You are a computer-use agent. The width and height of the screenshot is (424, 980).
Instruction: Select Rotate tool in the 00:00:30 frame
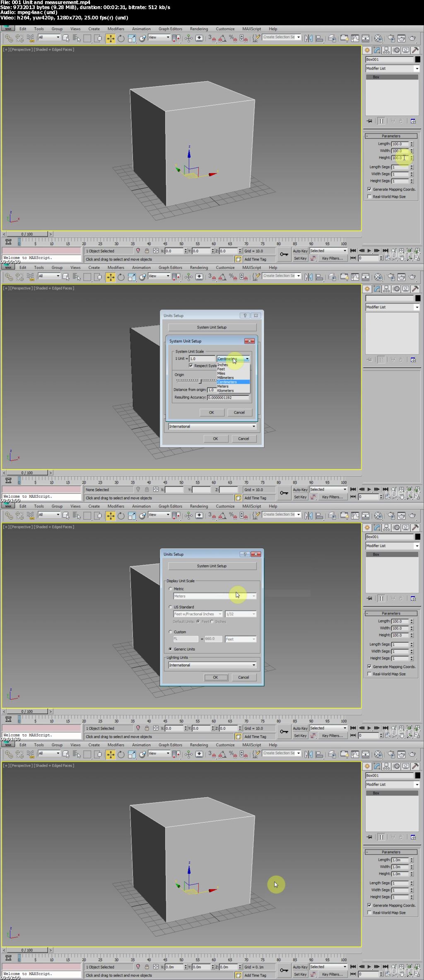tap(121, 39)
